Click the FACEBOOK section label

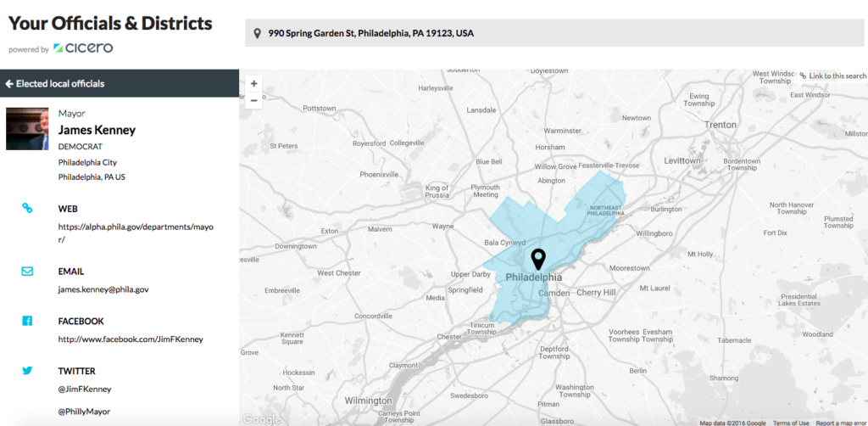pos(81,322)
